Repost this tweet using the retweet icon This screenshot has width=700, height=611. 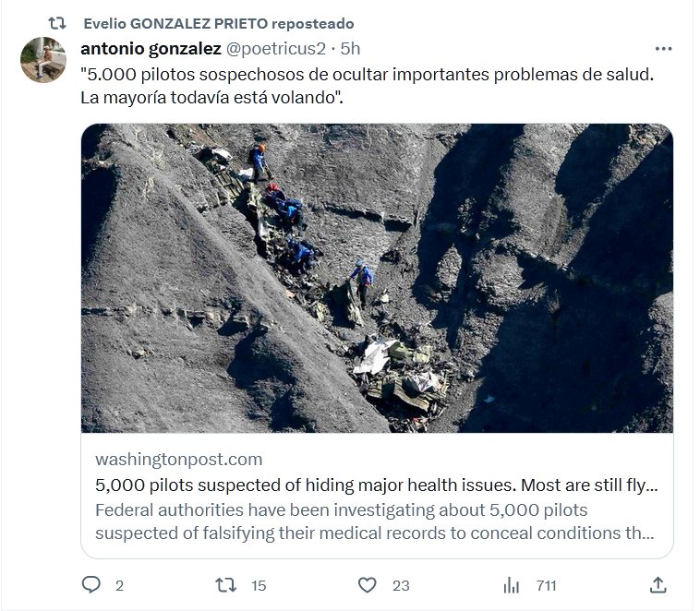point(224,584)
